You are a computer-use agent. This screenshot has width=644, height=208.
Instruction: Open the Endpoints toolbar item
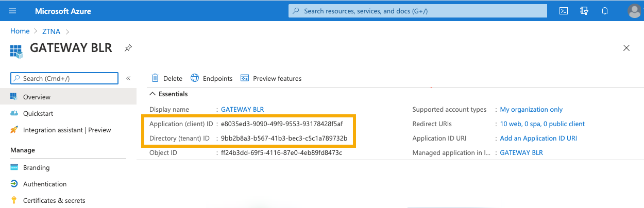[x=212, y=78]
